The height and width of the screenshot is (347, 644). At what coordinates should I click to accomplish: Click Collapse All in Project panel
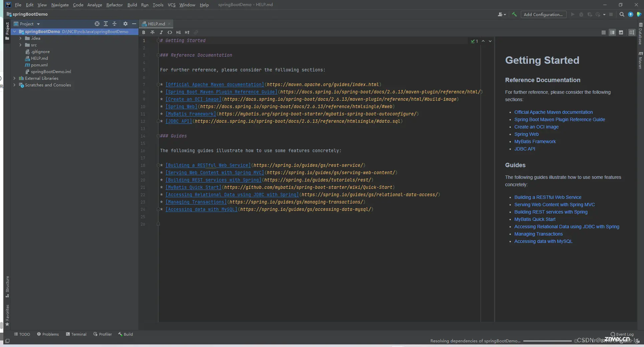[114, 24]
